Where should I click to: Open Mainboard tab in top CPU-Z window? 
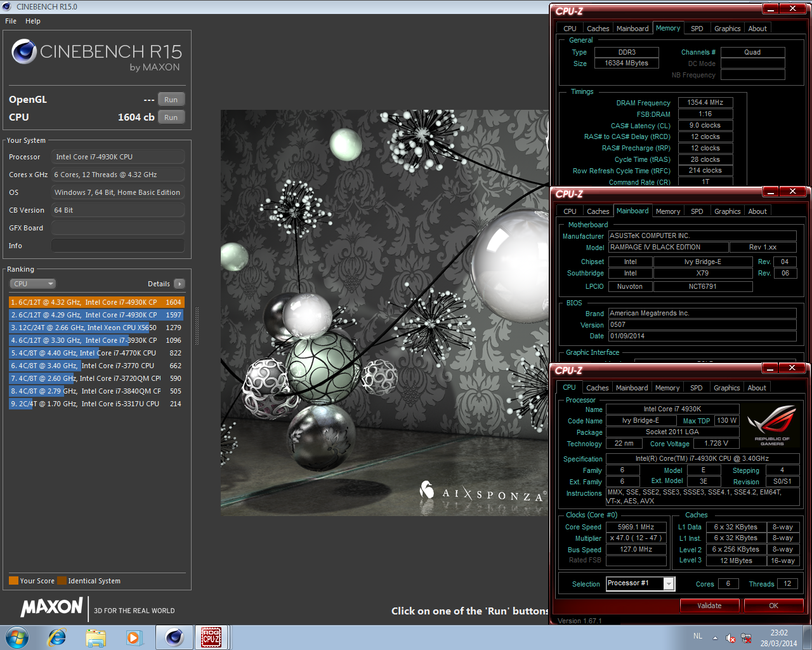pyautogui.click(x=632, y=29)
